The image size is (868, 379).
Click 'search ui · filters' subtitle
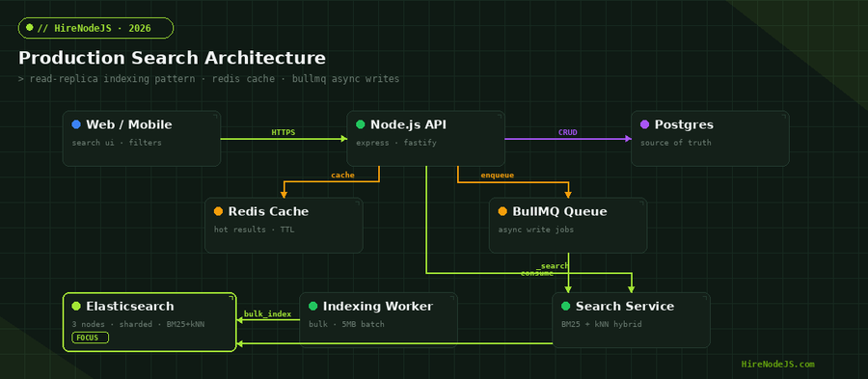[117, 143]
